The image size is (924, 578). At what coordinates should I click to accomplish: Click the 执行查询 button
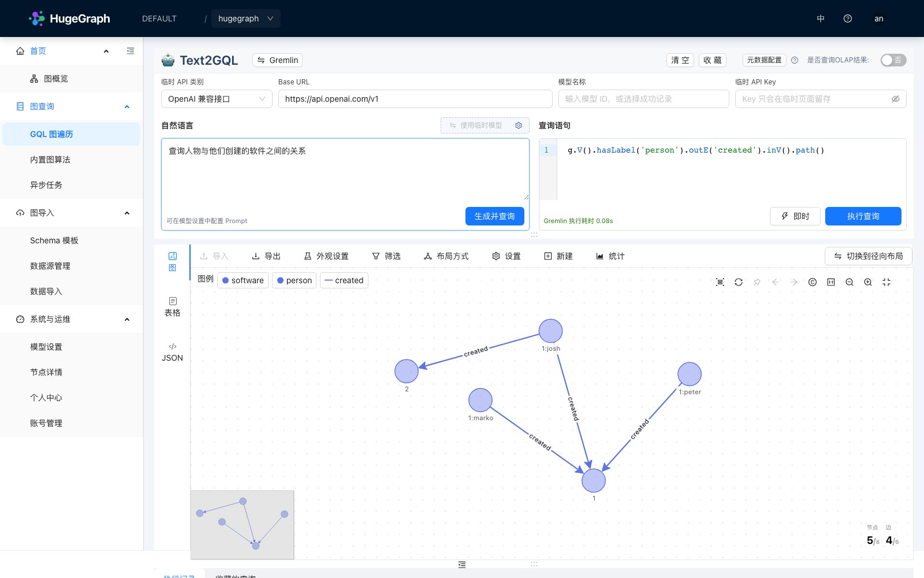pos(863,216)
